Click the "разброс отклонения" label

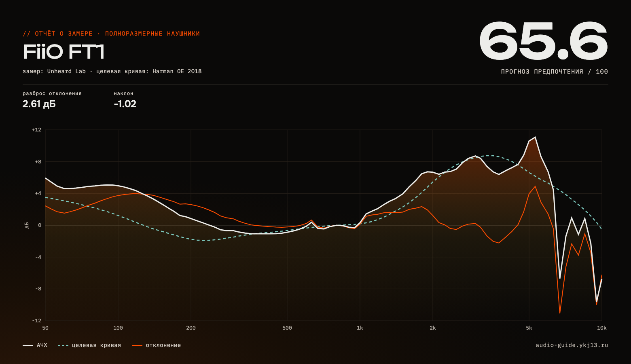pyautogui.click(x=52, y=93)
